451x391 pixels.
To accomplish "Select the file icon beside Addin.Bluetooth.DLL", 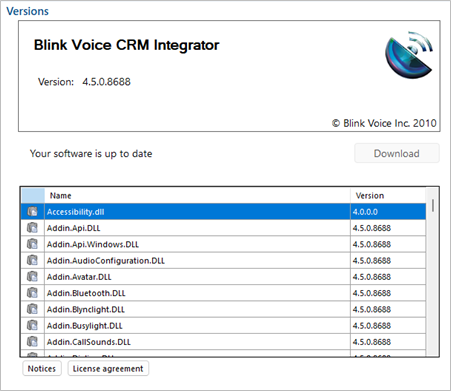I will pos(32,293).
